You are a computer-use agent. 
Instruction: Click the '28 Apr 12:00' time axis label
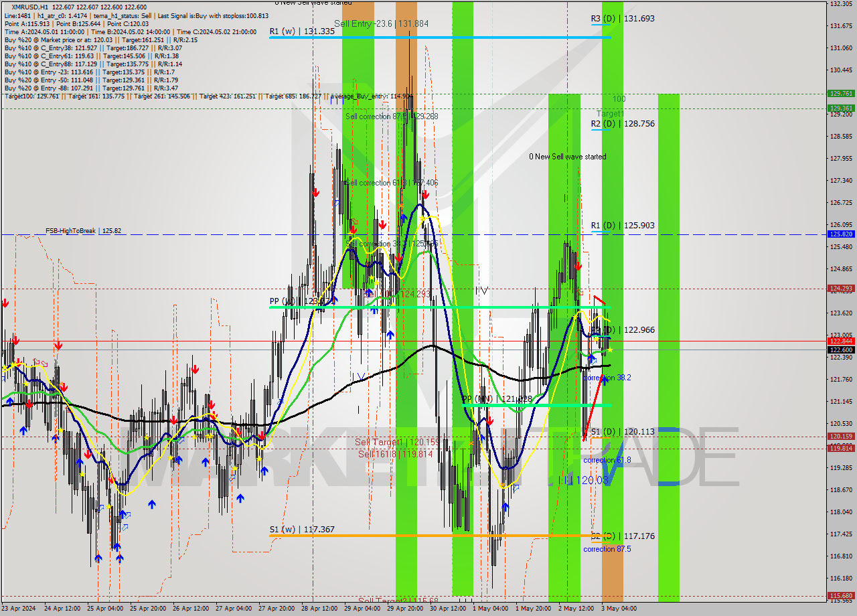click(x=319, y=609)
